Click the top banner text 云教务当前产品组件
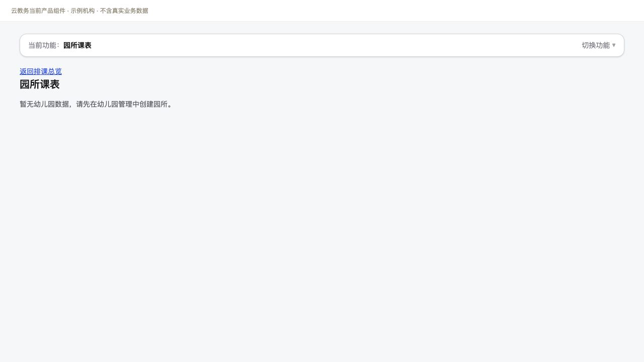 38,11
